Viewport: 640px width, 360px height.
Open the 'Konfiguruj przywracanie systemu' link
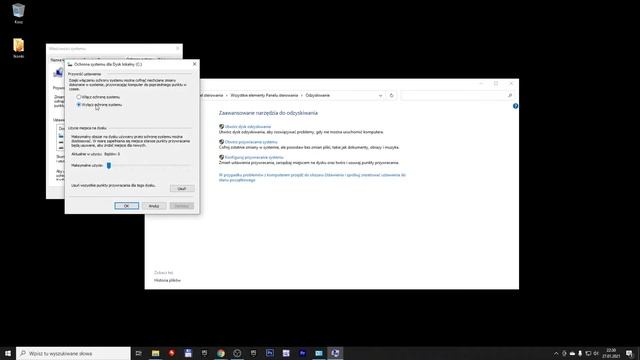tap(254, 157)
